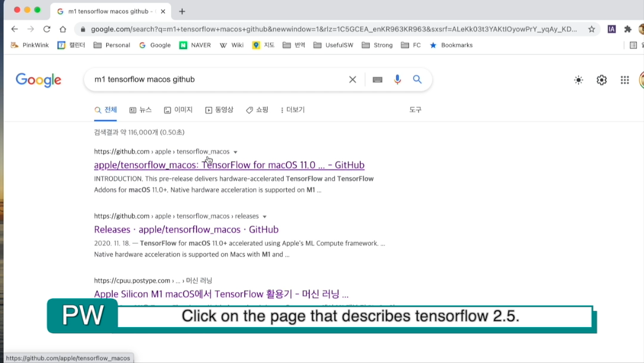
Task: Open the Personal bookmarks folder
Action: [x=112, y=45]
